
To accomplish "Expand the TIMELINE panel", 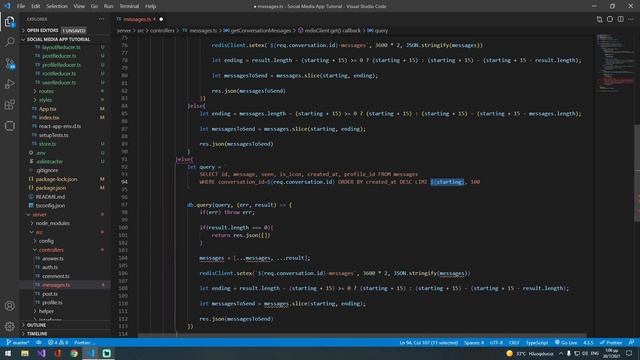I will click(37, 333).
